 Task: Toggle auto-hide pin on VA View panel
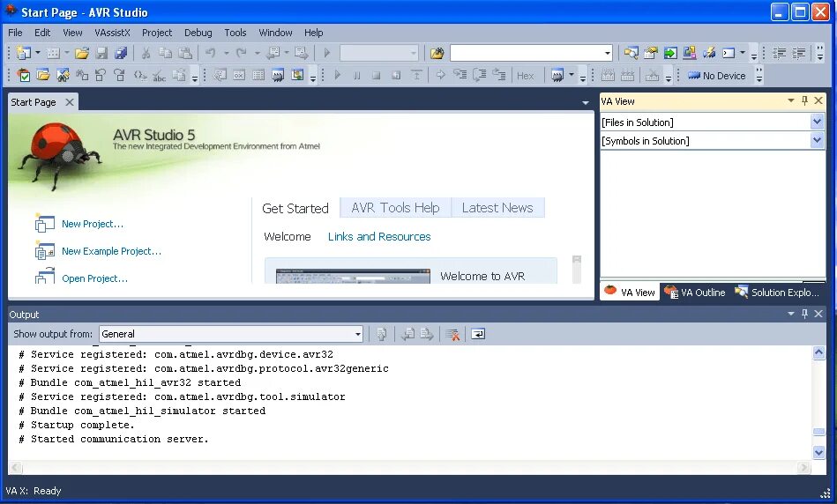[804, 100]
